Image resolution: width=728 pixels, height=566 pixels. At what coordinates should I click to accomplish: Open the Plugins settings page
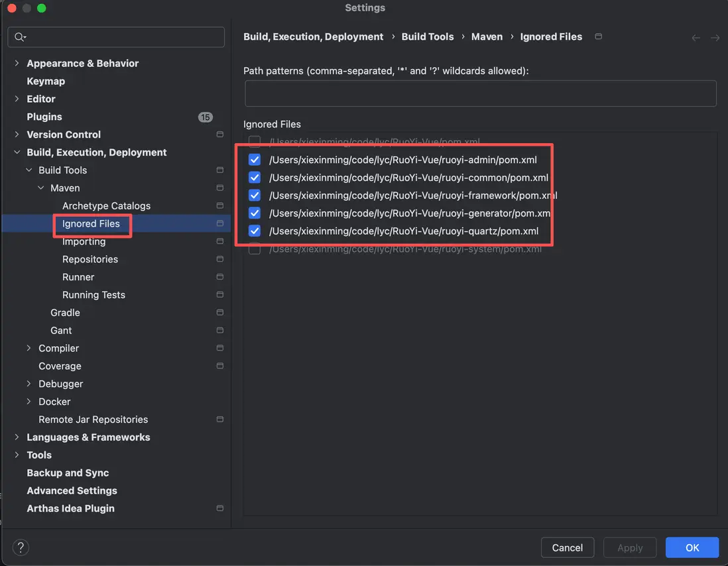point(44,117)
